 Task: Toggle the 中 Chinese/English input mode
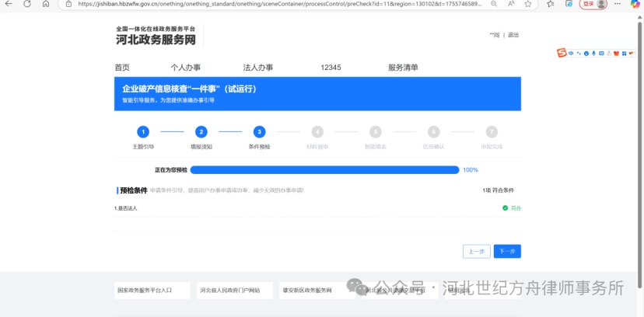tap(571, 54)
